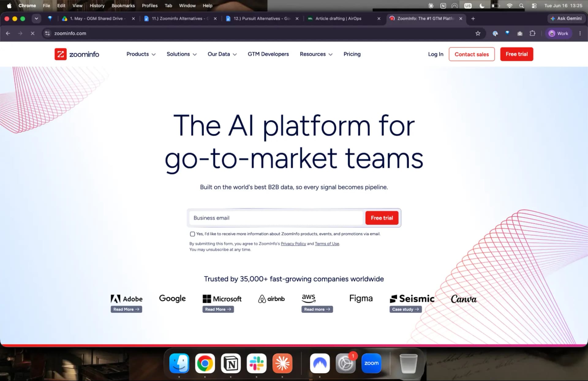588x381 pixels.
Task: Open Google Chrome from the dock
Action: point(205,363)
